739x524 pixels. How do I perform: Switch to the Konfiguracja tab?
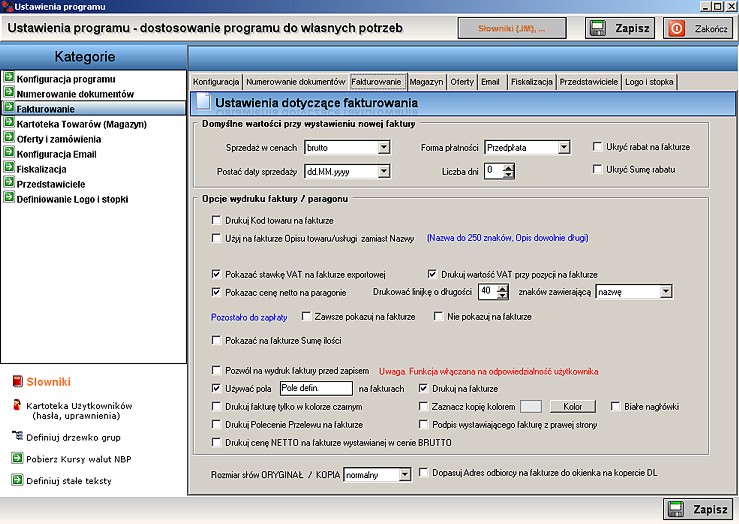pyautogui.click(x=216, y=82)
